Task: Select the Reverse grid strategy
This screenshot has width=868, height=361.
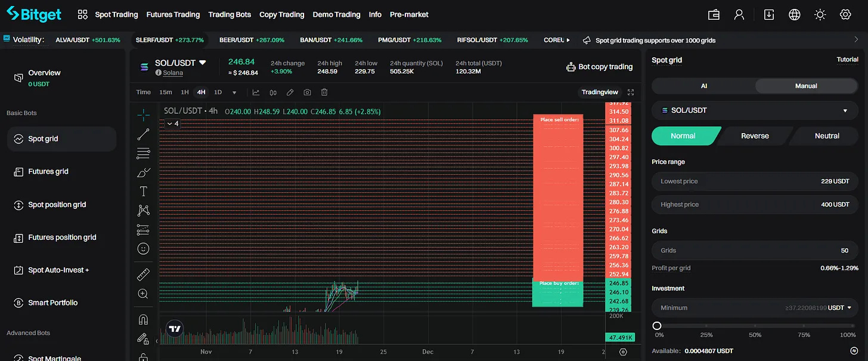Action: coord(754,135)
